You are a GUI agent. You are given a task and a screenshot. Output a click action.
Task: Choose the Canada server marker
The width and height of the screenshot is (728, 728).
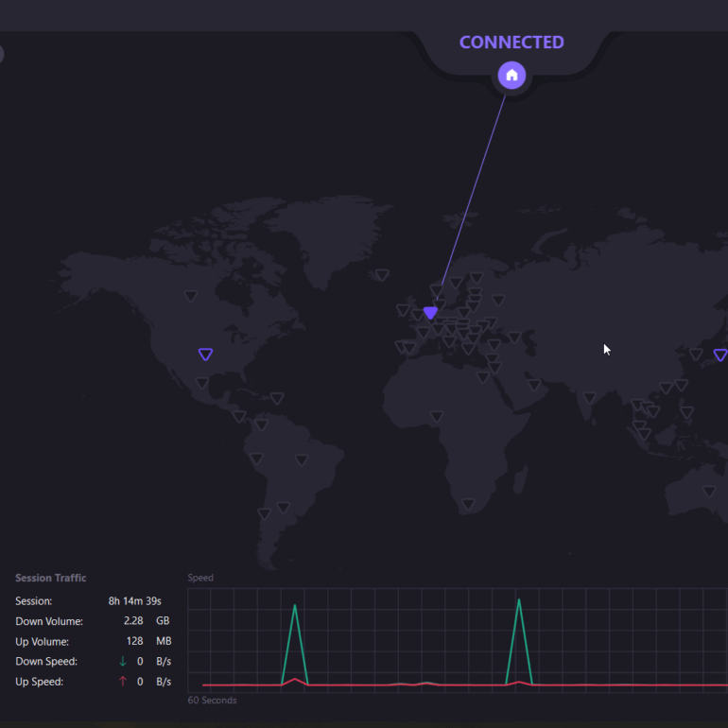(190, 296)
